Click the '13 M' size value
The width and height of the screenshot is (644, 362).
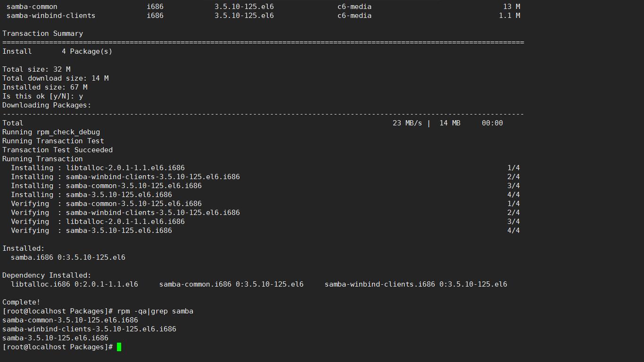pyautogui.click(x=512, y=7)
